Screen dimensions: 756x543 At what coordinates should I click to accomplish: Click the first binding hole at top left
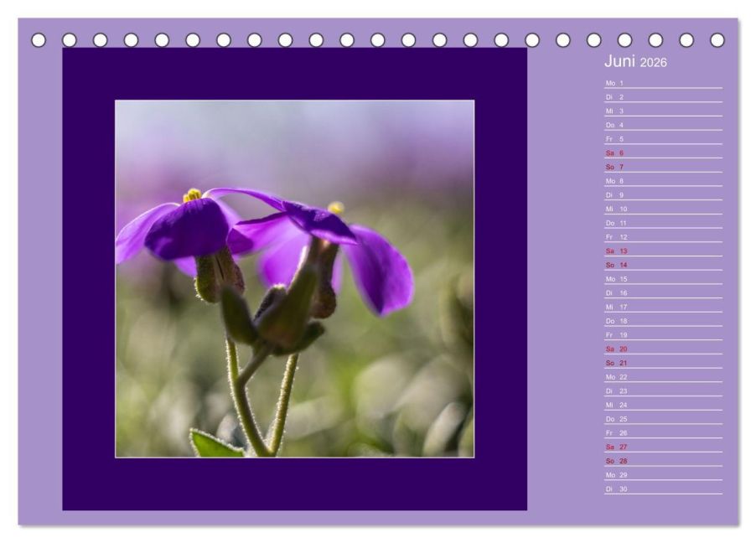[39, 39]
